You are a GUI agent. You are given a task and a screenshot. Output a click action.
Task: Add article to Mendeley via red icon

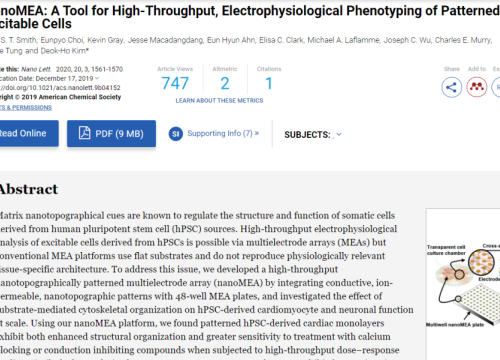(x=477, y=87)
